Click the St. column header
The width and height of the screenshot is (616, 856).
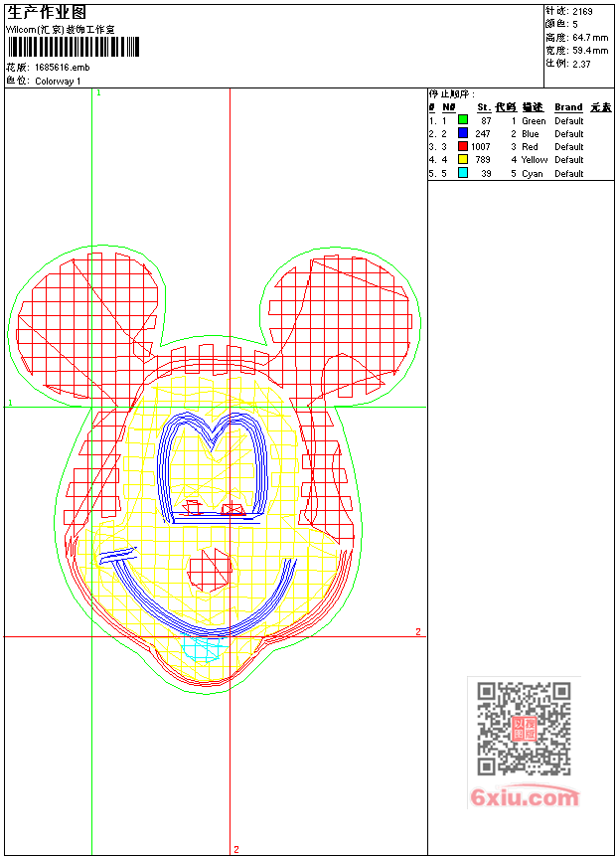click(484, 107)
